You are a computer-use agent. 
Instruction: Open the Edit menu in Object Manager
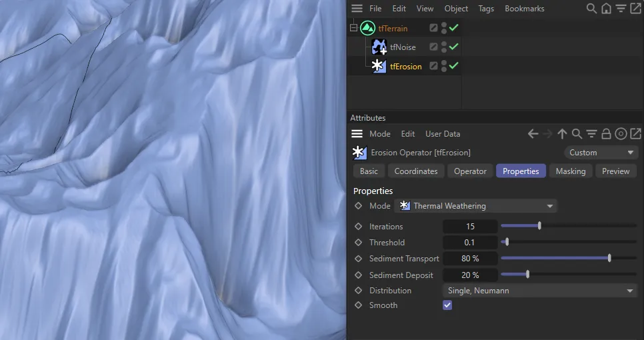click(399, 8)
